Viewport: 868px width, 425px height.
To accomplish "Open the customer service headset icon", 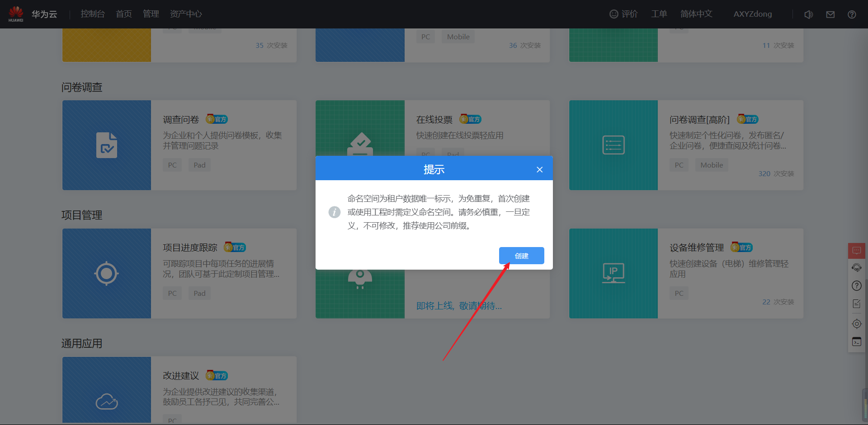I will click(857, 268).
